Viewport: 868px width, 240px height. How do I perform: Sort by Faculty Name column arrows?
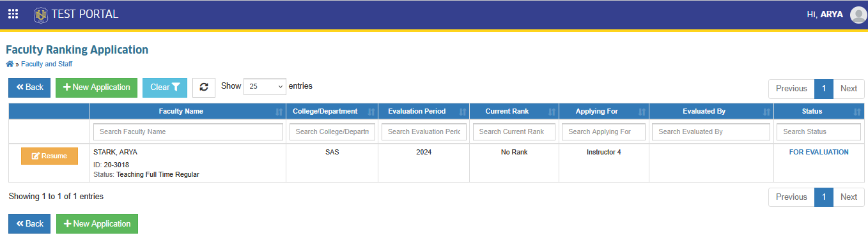click(x=279, y=112)
